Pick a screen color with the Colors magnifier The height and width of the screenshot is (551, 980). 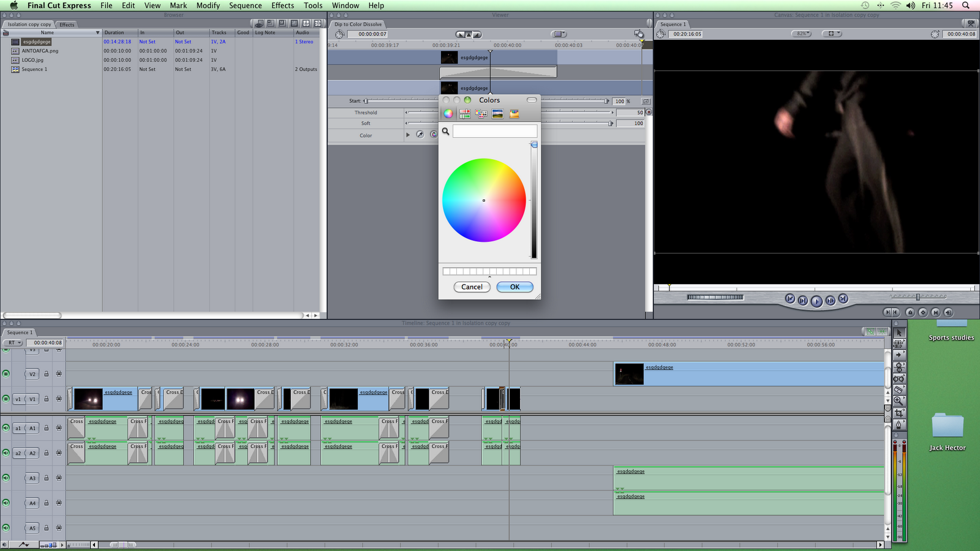[x=446, y=131]
